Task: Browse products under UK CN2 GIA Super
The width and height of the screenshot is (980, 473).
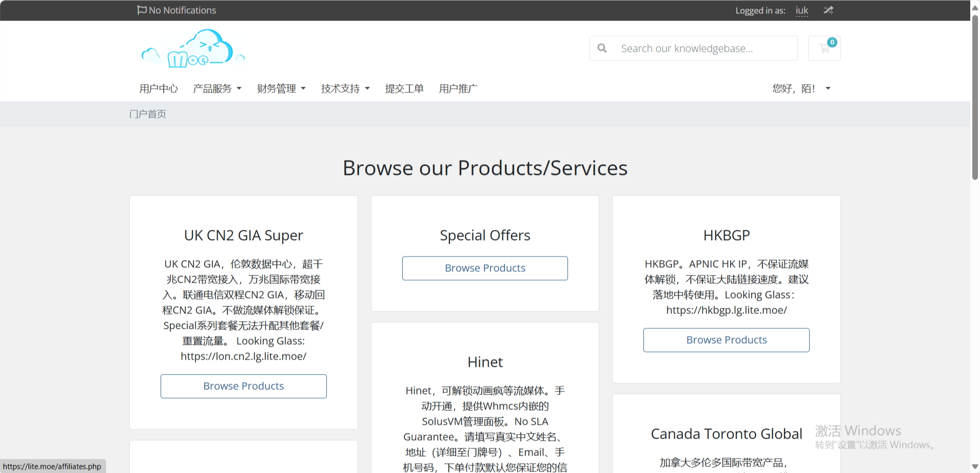Action: (x=244, y=386)
